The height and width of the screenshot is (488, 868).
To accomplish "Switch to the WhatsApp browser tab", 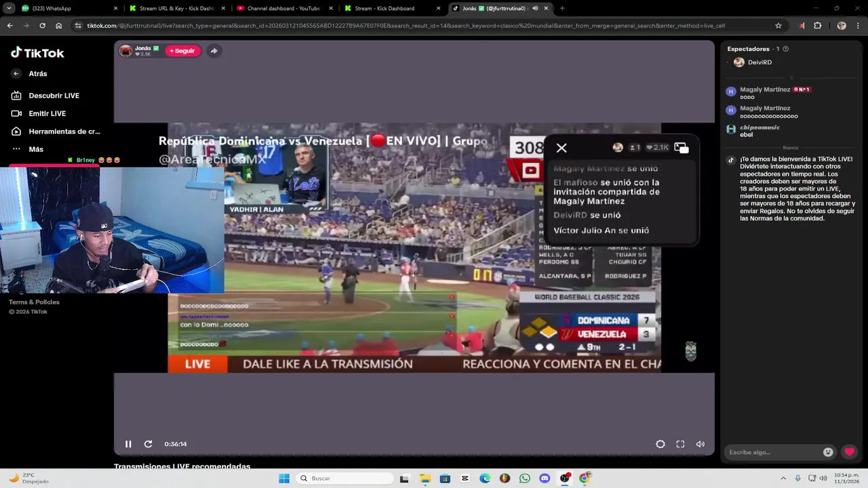I will click(x=68, y=8).
